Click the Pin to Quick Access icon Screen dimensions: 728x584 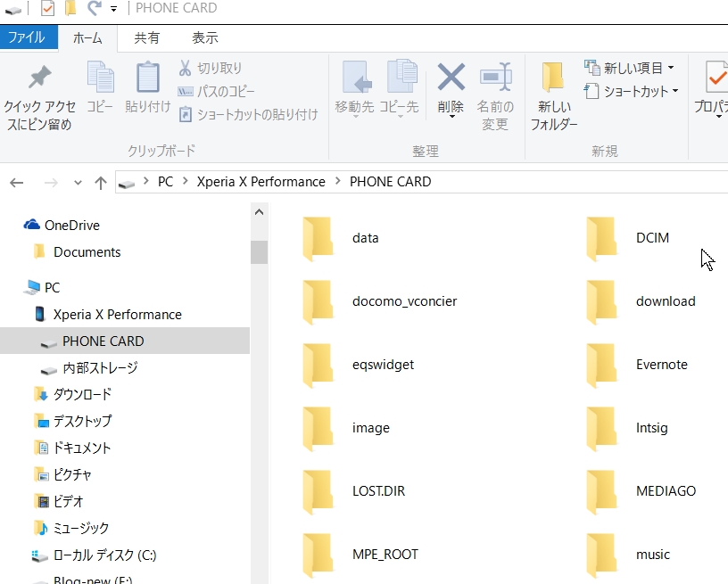point(38,78)
